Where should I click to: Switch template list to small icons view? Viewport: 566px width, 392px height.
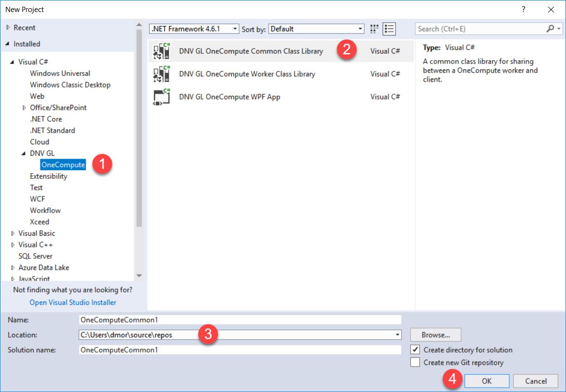tap(374, 29)
